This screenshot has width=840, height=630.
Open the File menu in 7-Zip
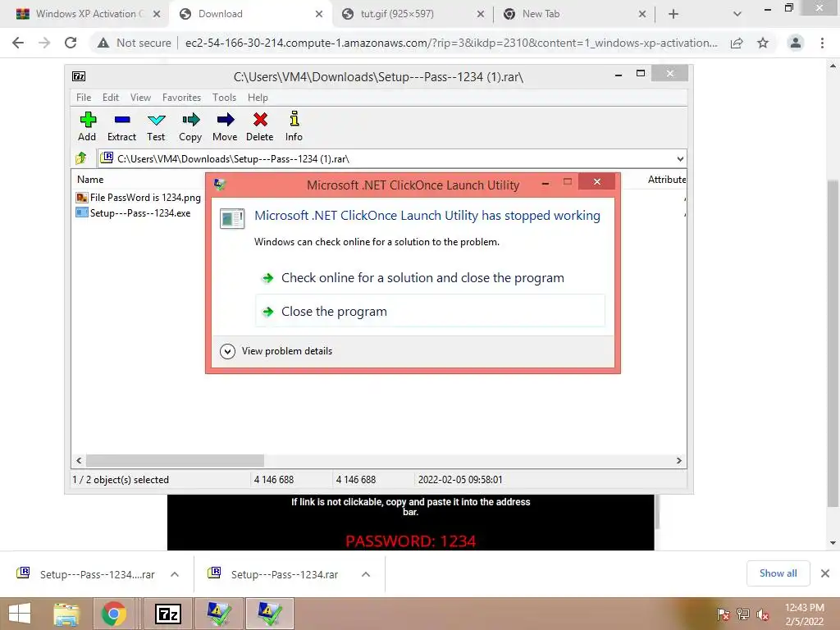pos(84,98)
